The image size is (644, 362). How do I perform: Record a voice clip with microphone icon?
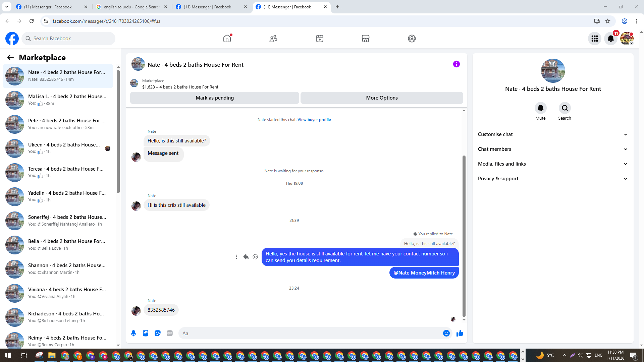pos(133,333)
